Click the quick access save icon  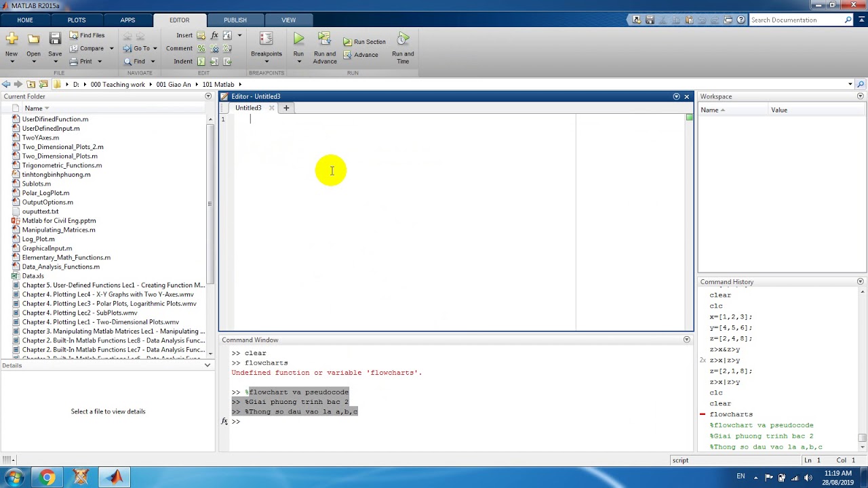tap(650, 20)
